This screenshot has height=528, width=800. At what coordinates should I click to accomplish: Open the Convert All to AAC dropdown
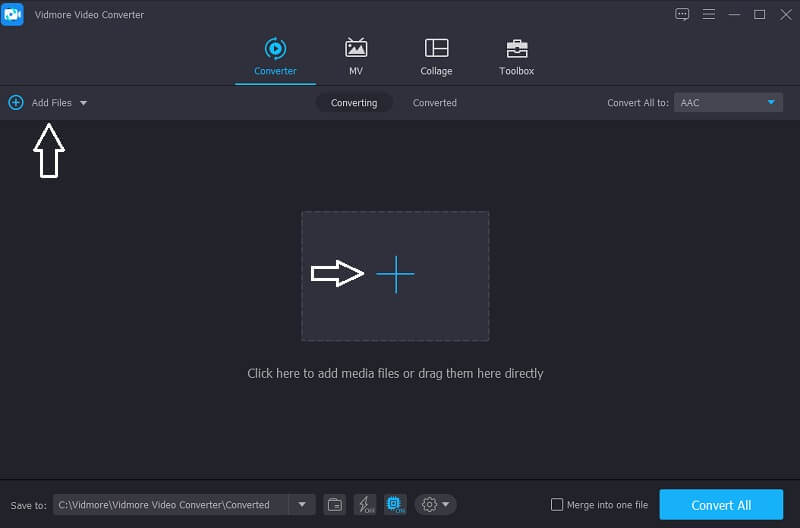pos(728,102)
